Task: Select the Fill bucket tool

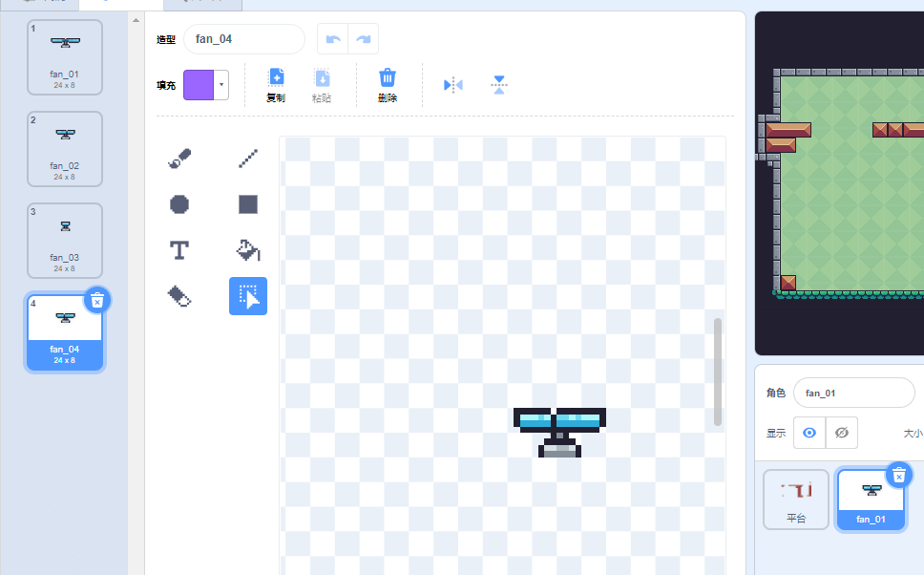Action: (x=248, y=250)
